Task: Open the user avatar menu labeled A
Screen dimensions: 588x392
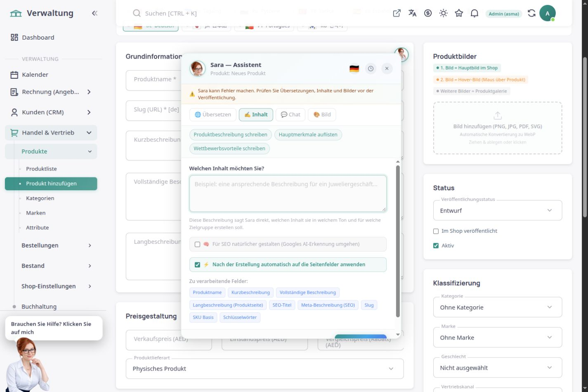Action: pos(548,13)
